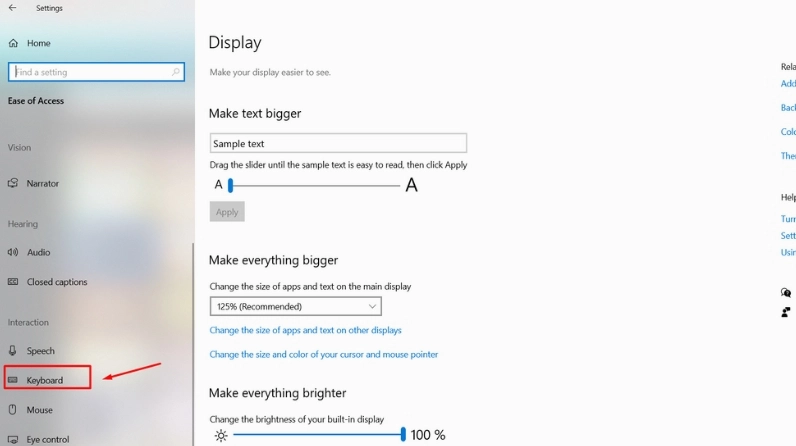Click the Home icon in the sidebar
Viewport: 796px width, 446px height.
click(13, 43)
